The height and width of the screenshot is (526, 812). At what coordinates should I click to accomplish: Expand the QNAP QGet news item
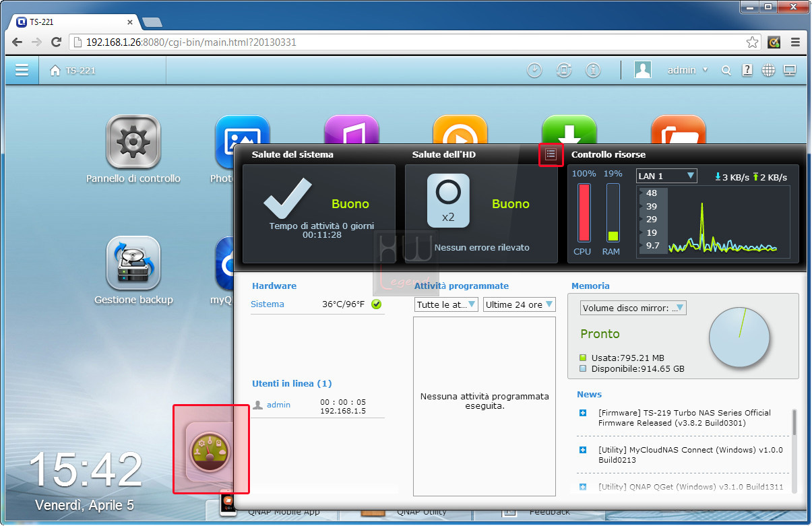point(583,487)
